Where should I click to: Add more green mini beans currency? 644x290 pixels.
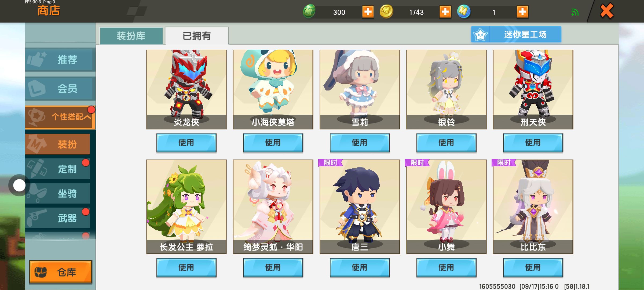point(368,12)
